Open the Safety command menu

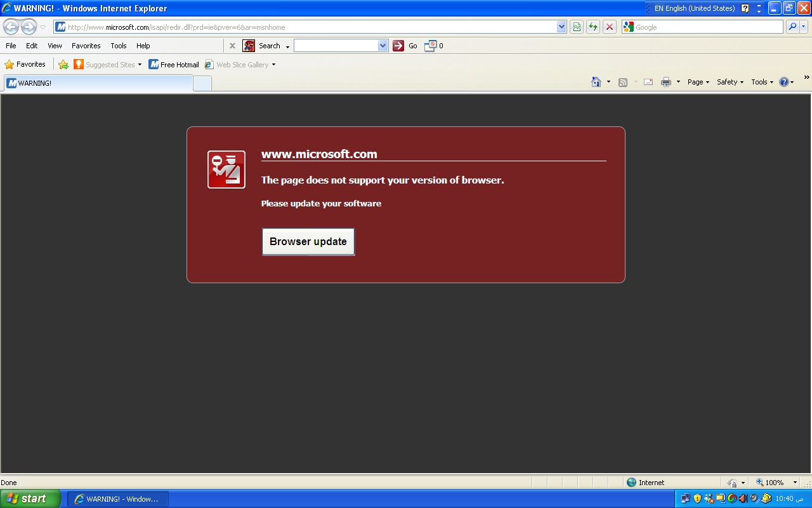point(730,82)
